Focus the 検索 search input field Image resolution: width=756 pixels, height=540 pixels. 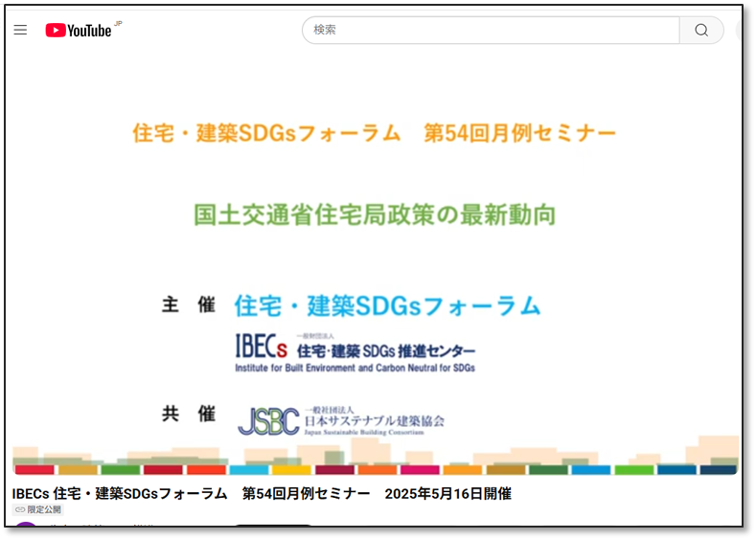coord(491,30)
